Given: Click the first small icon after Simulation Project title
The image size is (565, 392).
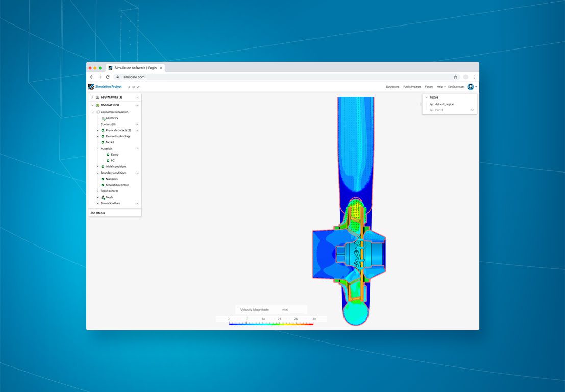Looking at the screenshot, I should tap(129, 87).
